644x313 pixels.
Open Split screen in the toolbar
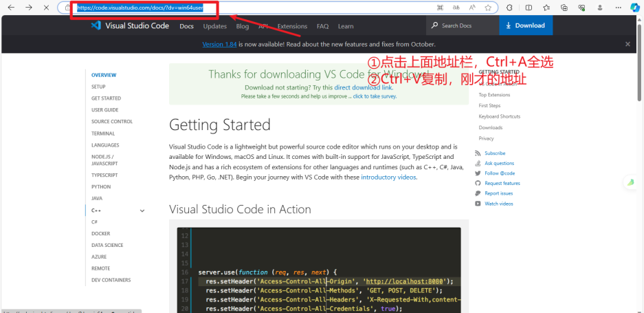click(x=529, y=8)
